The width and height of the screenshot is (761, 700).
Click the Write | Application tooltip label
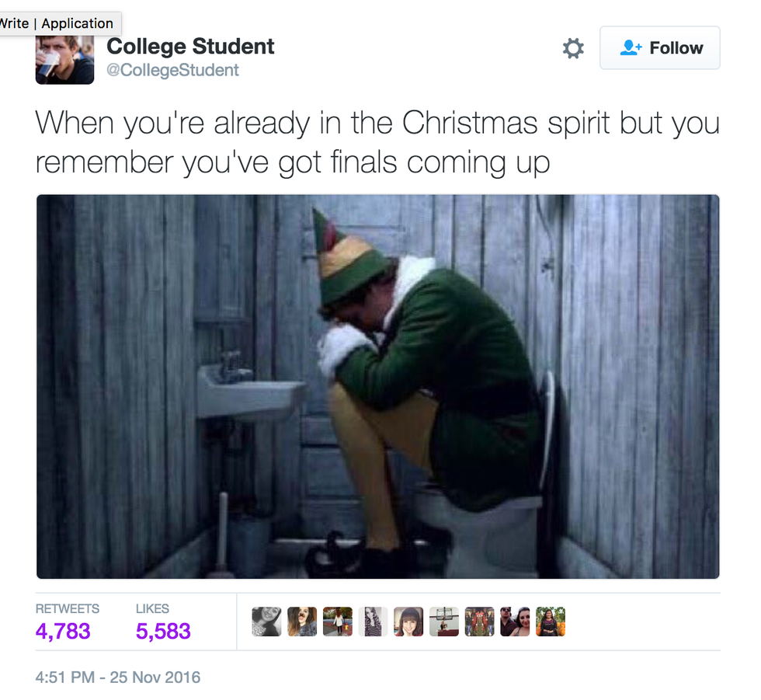[x=58, y=23]
